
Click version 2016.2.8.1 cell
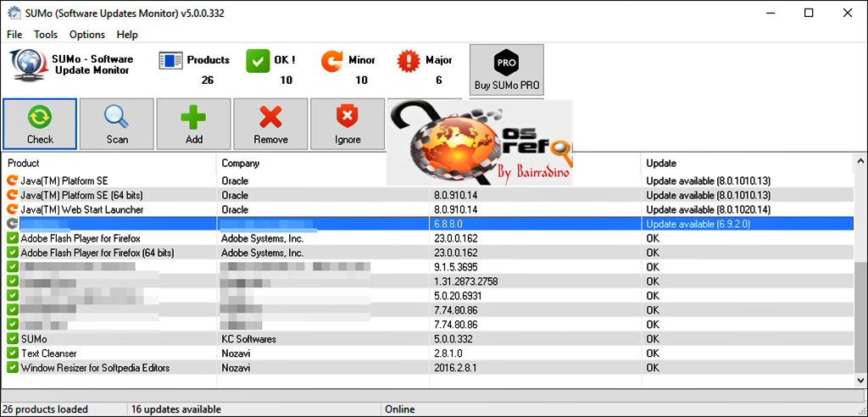(454, 367)
